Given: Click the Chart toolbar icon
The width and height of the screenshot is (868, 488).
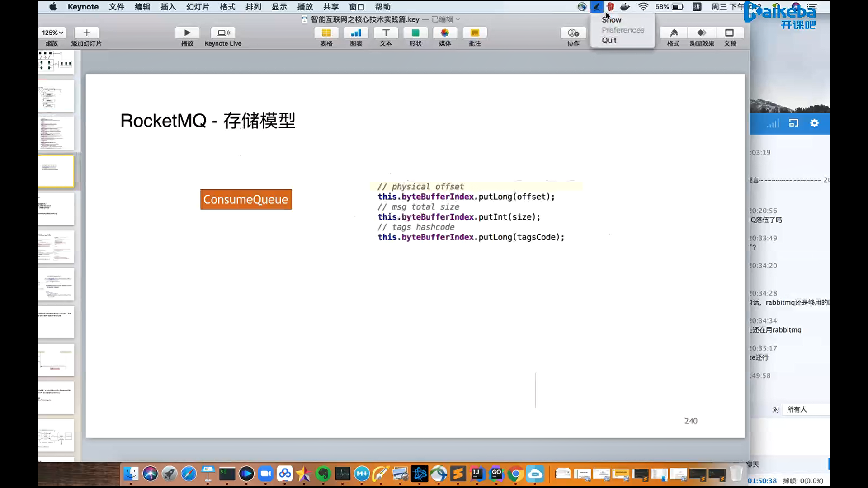Looking at the screenshot, I should pos(356,33).
